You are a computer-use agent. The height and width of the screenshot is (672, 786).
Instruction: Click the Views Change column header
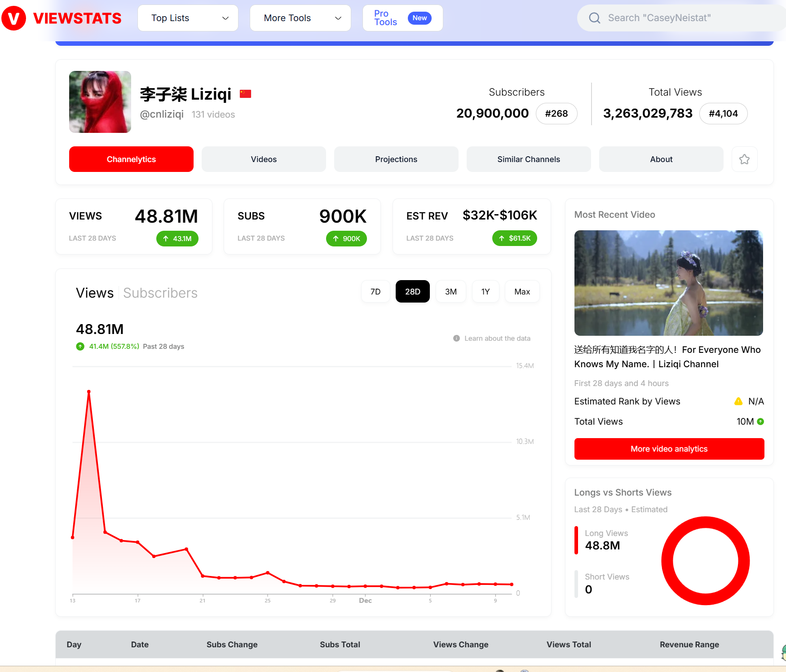click(460, 645)
